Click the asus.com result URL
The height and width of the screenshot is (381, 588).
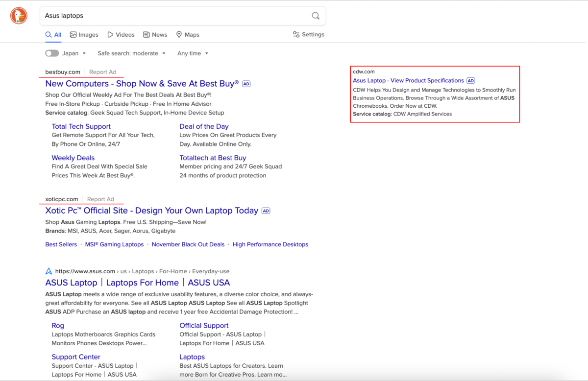point(142,271)
